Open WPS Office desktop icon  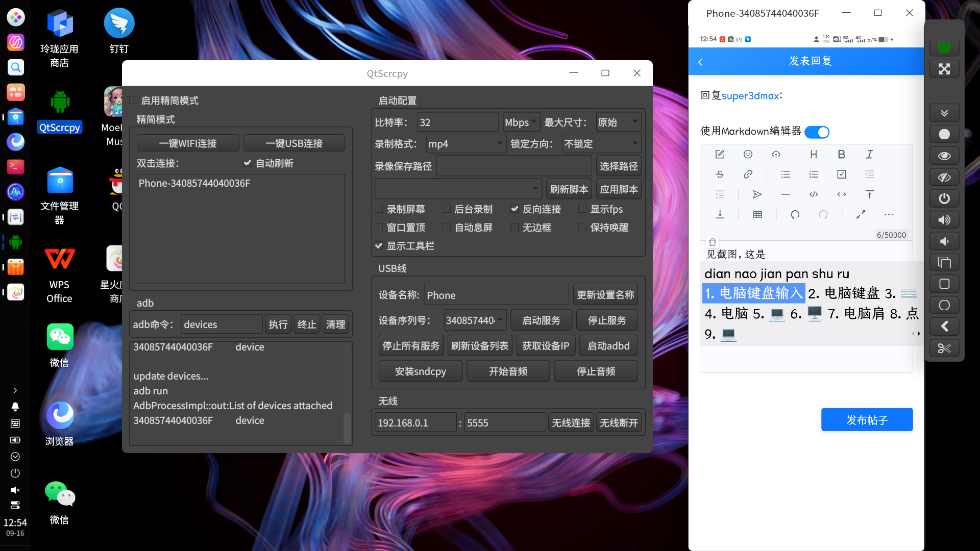click(60, 274)
